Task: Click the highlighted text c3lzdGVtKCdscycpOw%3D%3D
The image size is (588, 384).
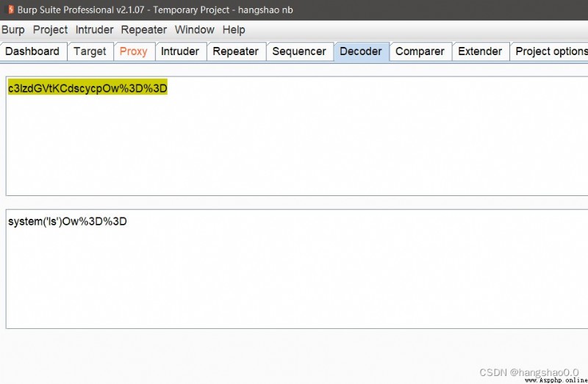Action: [87, 88]
